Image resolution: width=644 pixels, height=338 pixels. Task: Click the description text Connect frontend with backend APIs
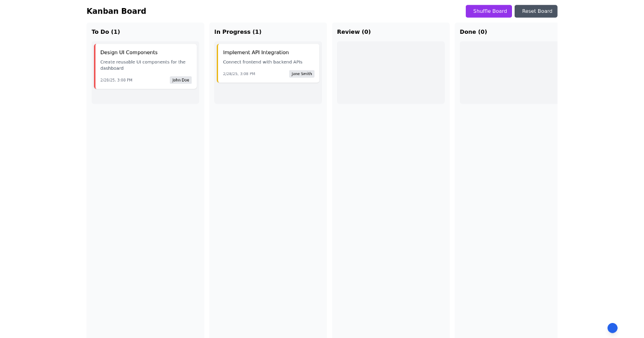(262, 62)
